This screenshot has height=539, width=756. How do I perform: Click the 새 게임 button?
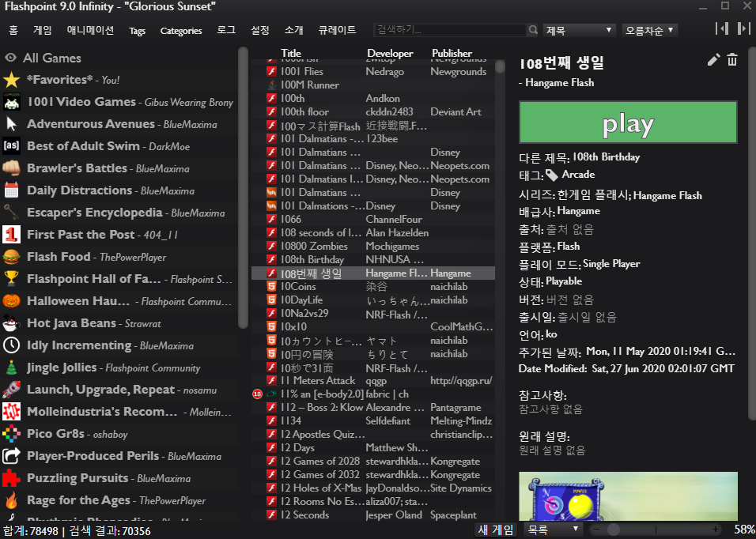click(496, 530)
